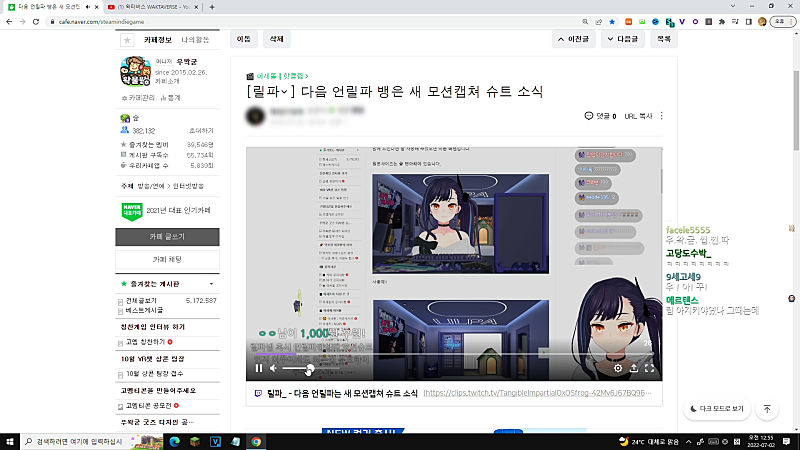Click the Windows taskbar search box
Screen dimensions: 800x450
coord(92,441)
